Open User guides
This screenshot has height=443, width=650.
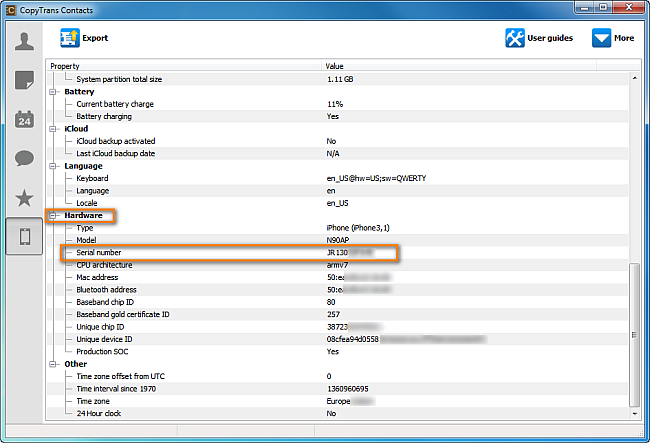coord(539,38)
